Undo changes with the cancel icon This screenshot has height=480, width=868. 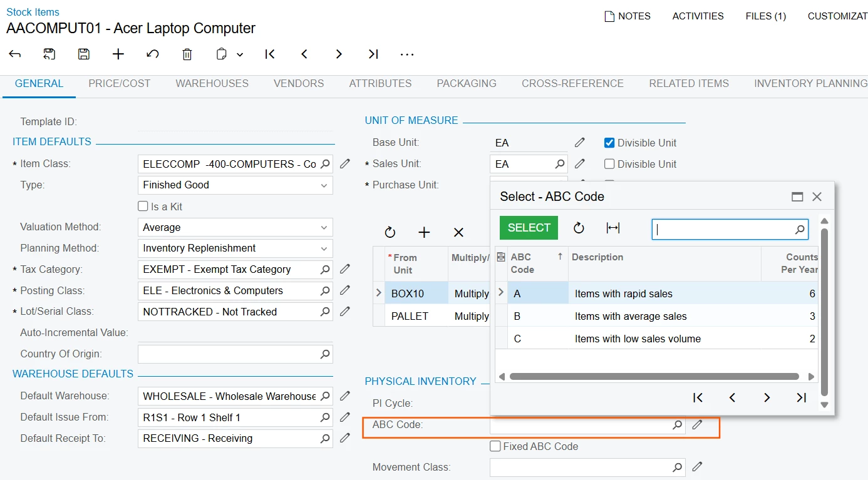153,54
